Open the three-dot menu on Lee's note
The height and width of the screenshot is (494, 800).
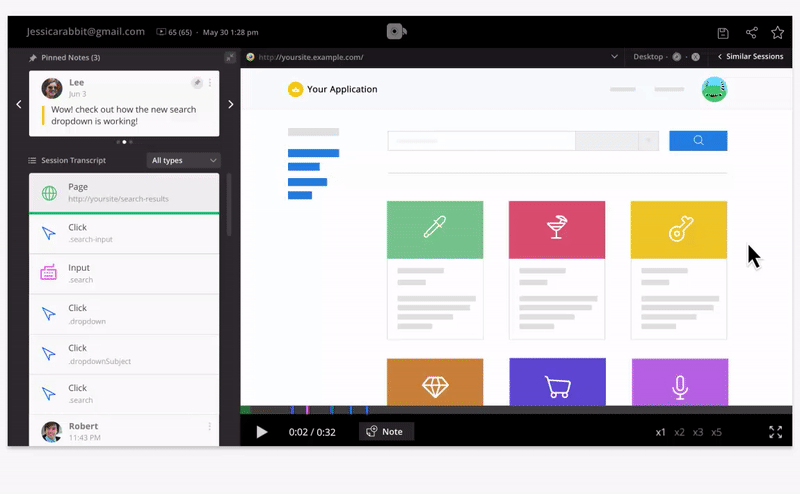coord(210,83)
